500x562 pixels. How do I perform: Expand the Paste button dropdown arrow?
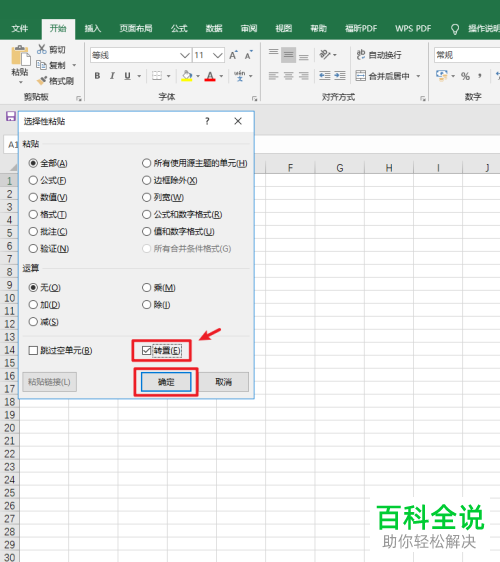pyautogui.click(x=20, y=82)
